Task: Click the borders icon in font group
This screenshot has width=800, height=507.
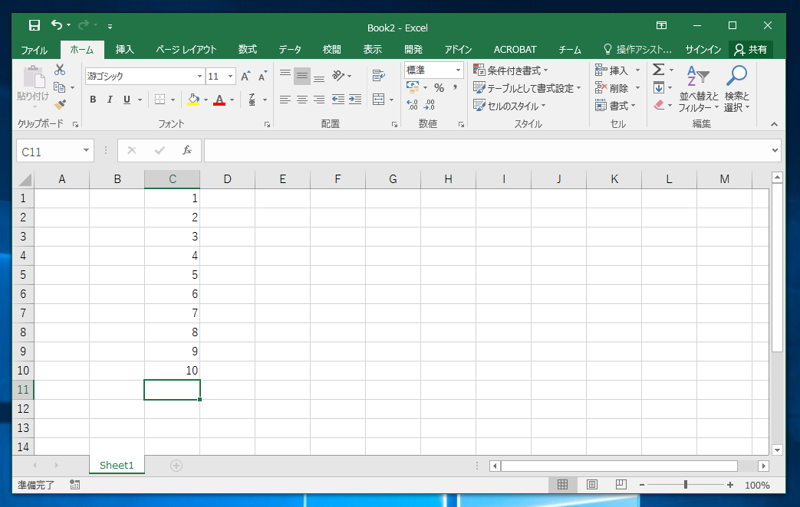Action: tap(160, 99)
